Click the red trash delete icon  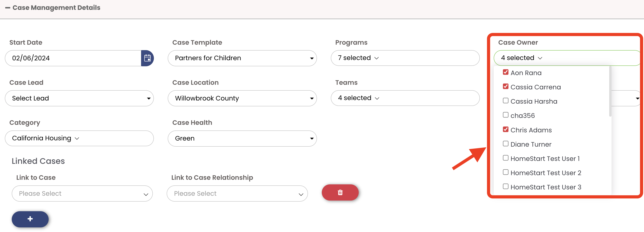(340, 192)
